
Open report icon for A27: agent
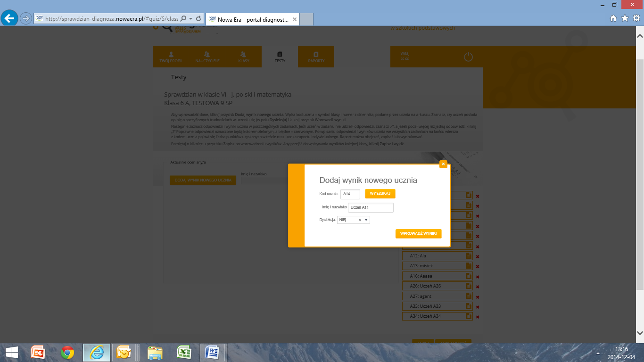[469, 296]
